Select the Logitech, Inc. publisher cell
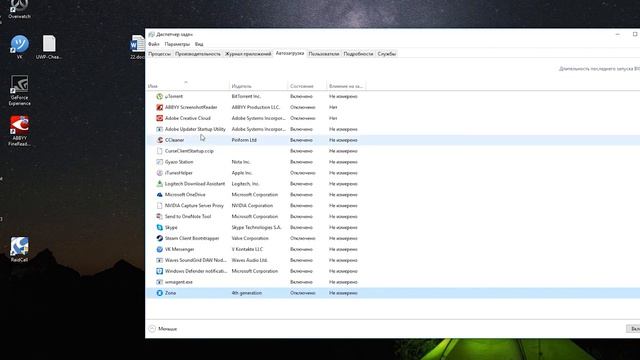640x360 pixels. [245, 184]
